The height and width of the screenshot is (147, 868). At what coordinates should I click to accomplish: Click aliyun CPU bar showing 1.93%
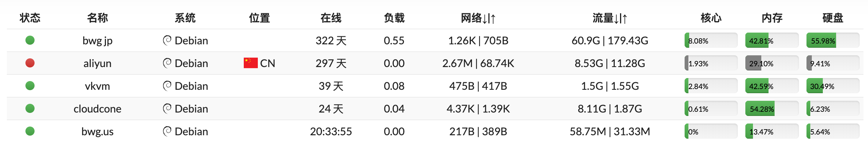pos(711,63)
